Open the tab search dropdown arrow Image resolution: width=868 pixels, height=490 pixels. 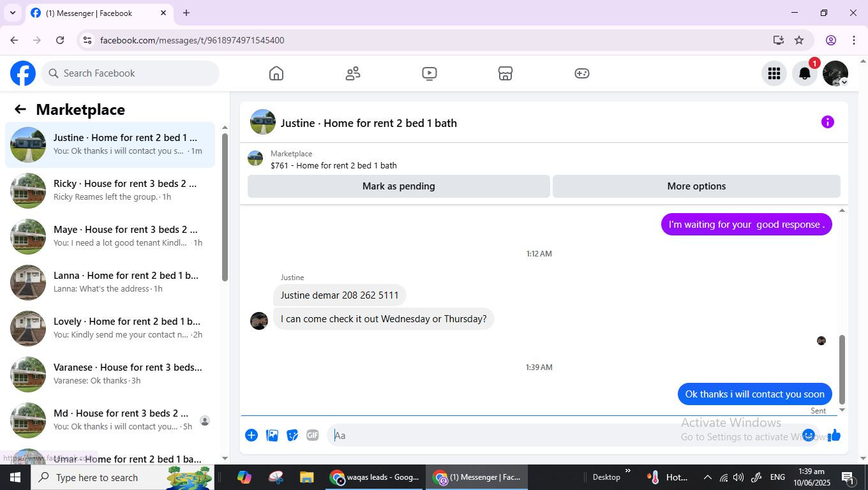[12, 13]
